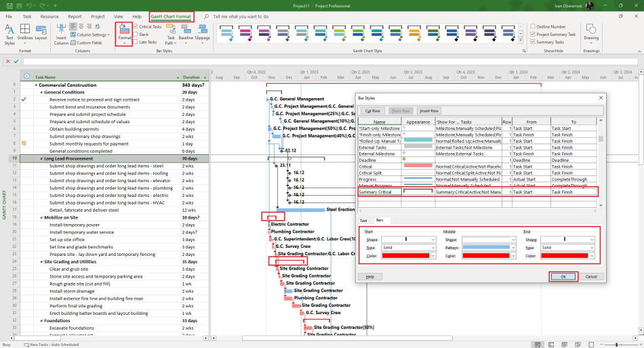
Task: Open the Task Path tool
Action: pyautogui.click(x=171, y=34)
